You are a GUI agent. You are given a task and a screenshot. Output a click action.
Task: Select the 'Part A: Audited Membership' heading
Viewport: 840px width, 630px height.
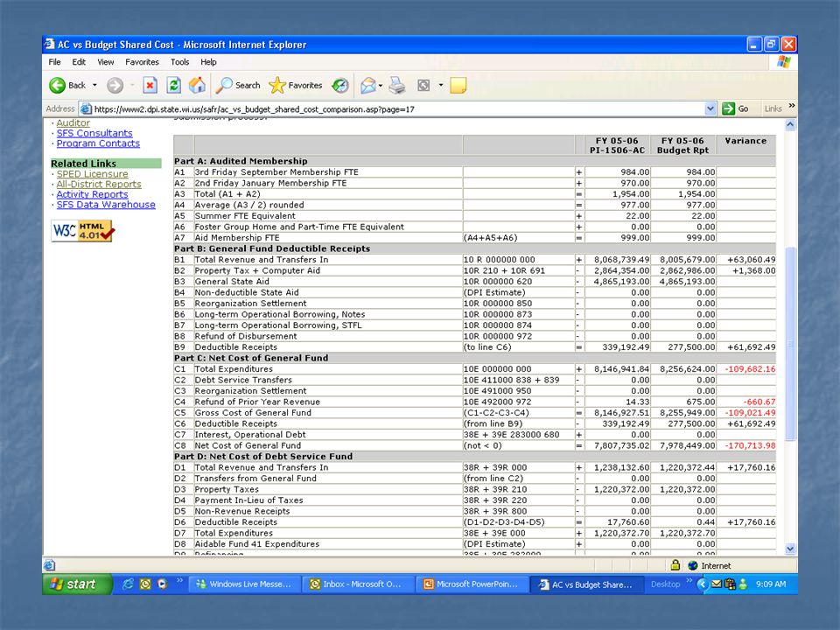(241, 161)
